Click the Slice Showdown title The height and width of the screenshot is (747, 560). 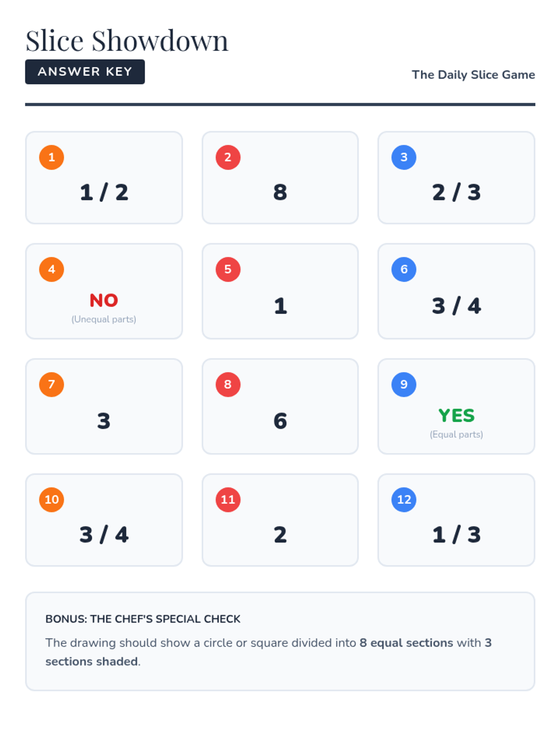coord(127,41)
